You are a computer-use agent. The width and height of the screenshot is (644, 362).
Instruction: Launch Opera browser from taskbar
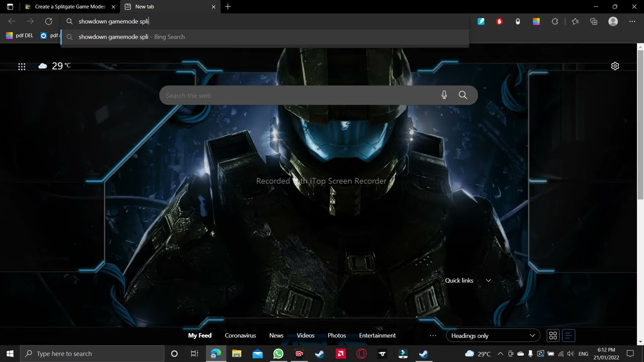[361, 353]
